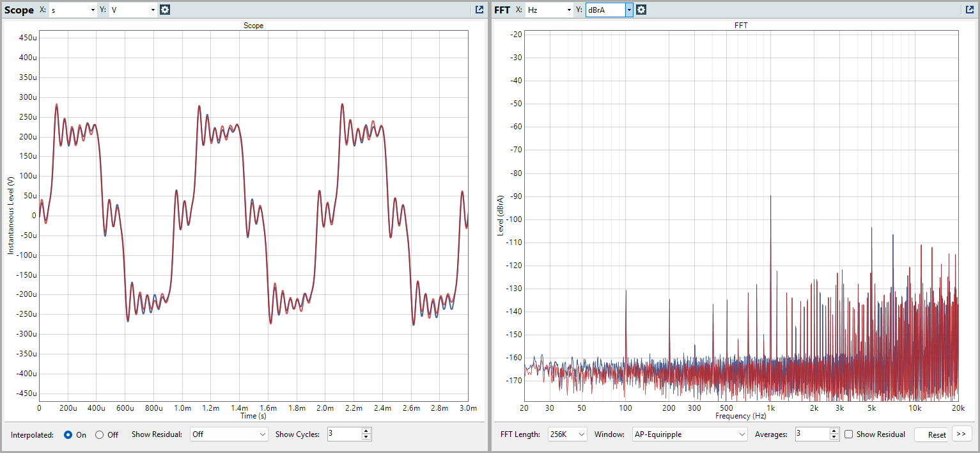The image size is (980, 453).
Task: Open the FFT Length dropdown
Action: 567,434
